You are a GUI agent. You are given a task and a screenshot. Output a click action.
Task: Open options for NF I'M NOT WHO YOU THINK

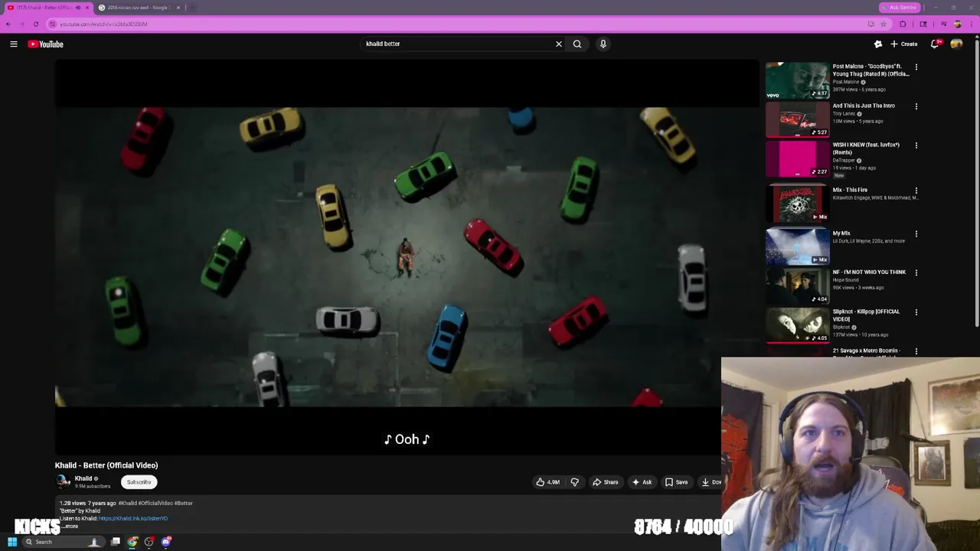click(916, 272)
